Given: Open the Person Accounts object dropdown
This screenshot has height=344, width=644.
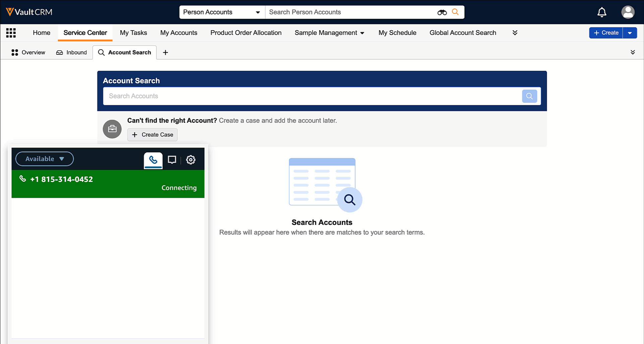Looking at the screenshot, I should [x=222, y=12].
